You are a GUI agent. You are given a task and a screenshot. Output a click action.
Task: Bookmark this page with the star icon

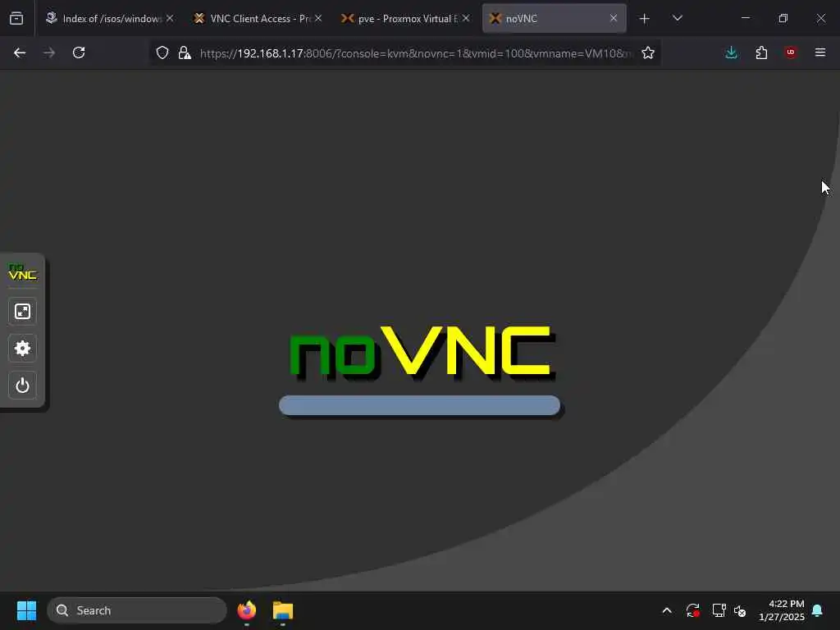coord(648,52)
